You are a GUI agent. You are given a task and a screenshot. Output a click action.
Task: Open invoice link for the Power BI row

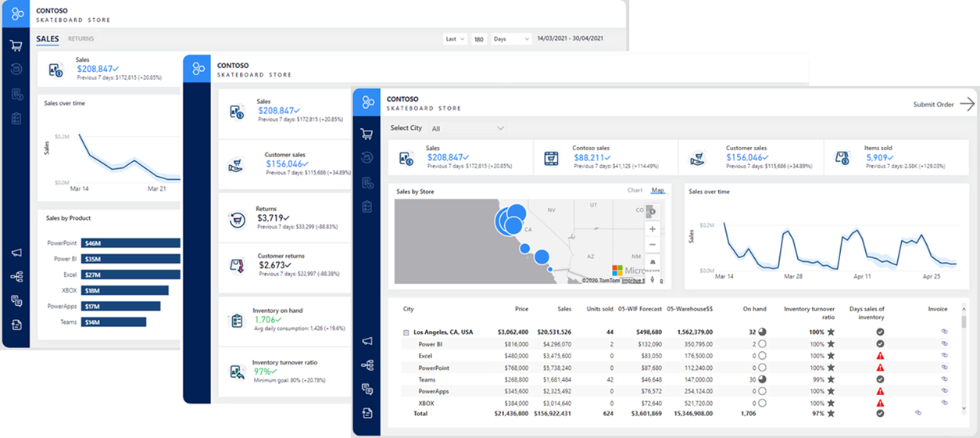pos(944,344)
